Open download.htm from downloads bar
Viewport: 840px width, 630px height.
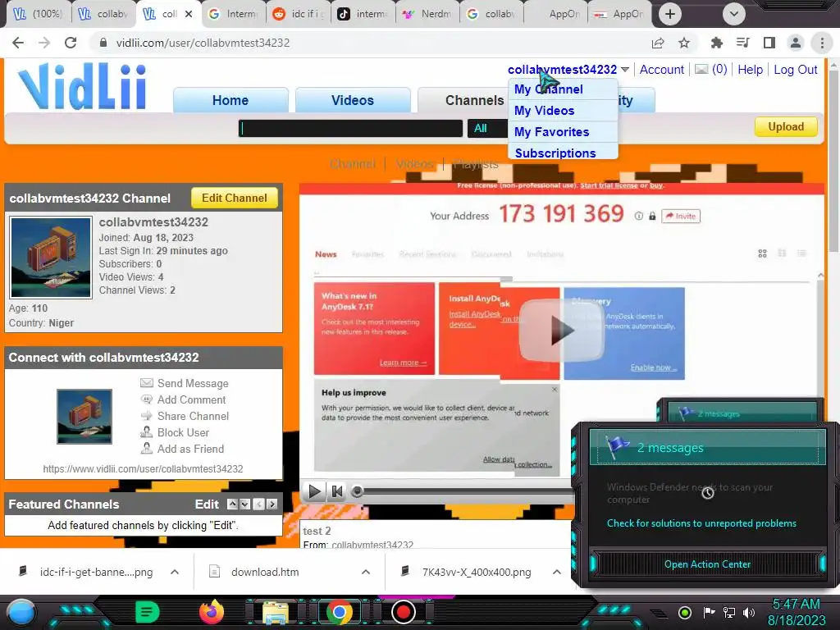point(265,572)
